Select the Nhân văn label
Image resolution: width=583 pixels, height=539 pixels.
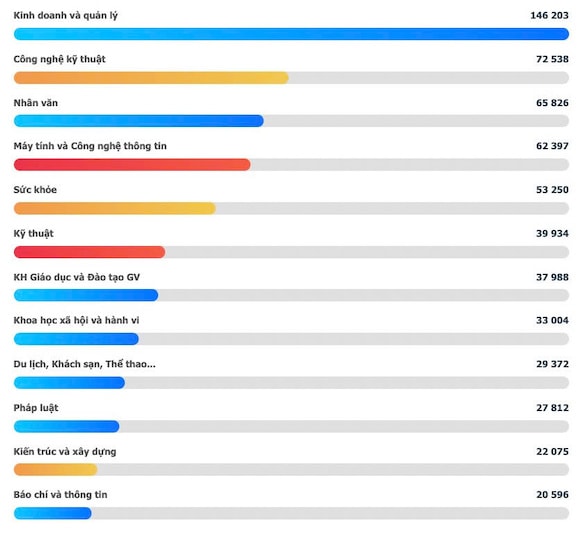(x=36, y=103)
